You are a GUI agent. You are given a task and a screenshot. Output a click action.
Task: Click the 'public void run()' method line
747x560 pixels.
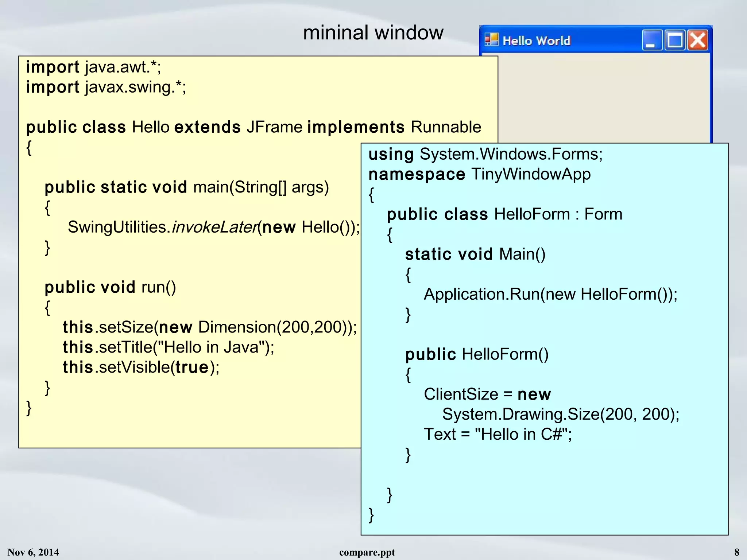coord(110,287)
